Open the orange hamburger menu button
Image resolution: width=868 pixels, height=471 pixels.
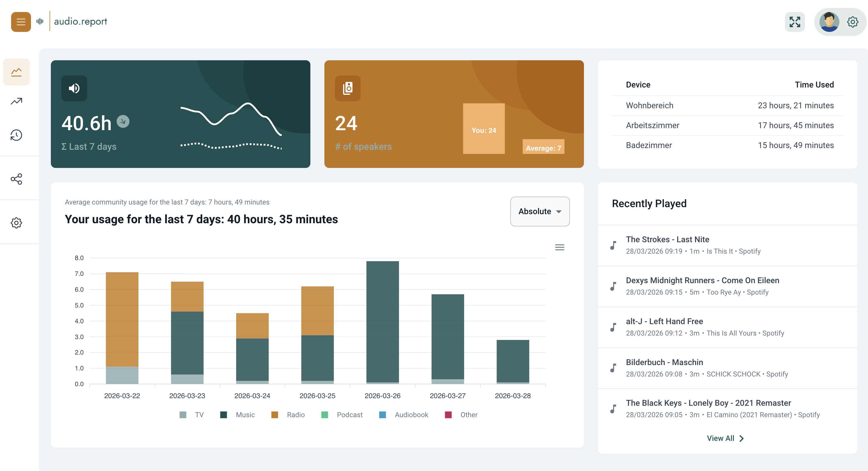21,22
